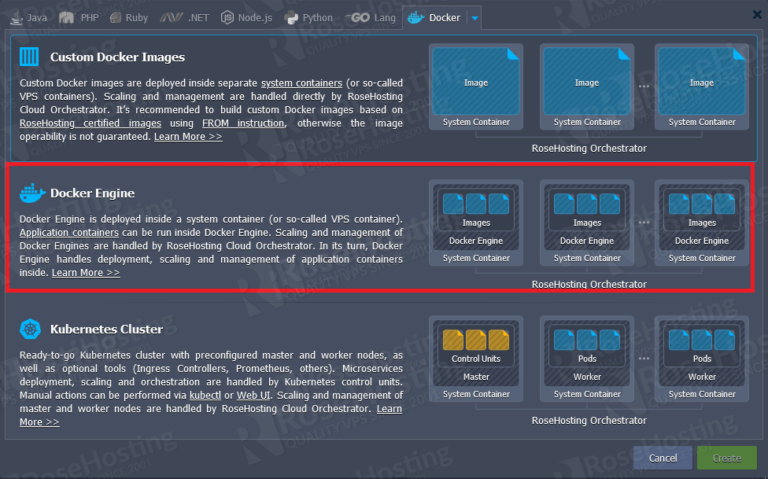Screen dimensions: 768x479
Task: Click the first Docker Engine system container thumbnail
Action: [476, 223]
